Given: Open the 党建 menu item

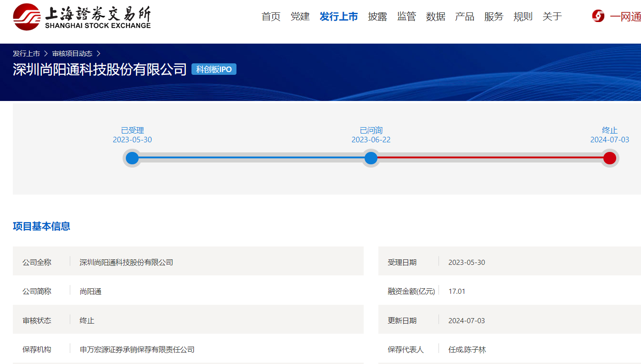Looking at the screenshot, I should click(300, 17).
